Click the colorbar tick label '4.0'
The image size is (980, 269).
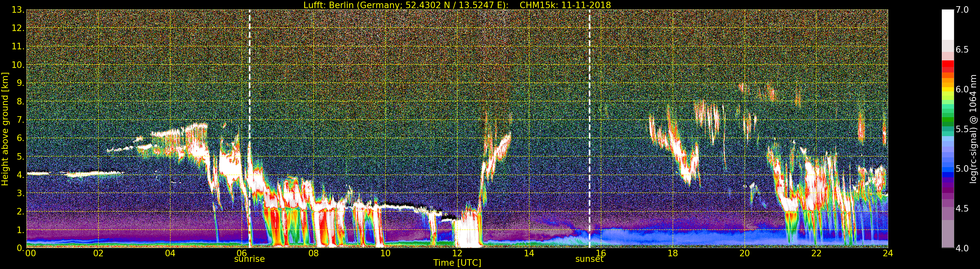pyautogui.click(x=962, y=248)
